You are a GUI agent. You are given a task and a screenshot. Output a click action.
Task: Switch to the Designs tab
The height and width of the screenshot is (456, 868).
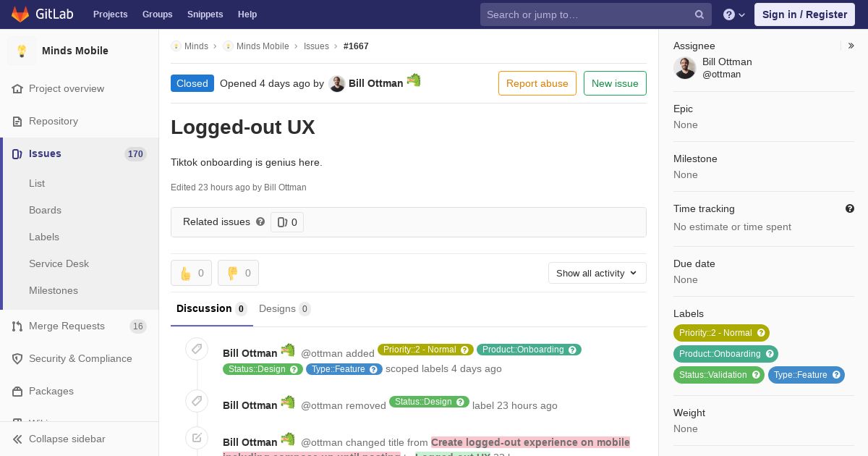click(x=284, y=308)
